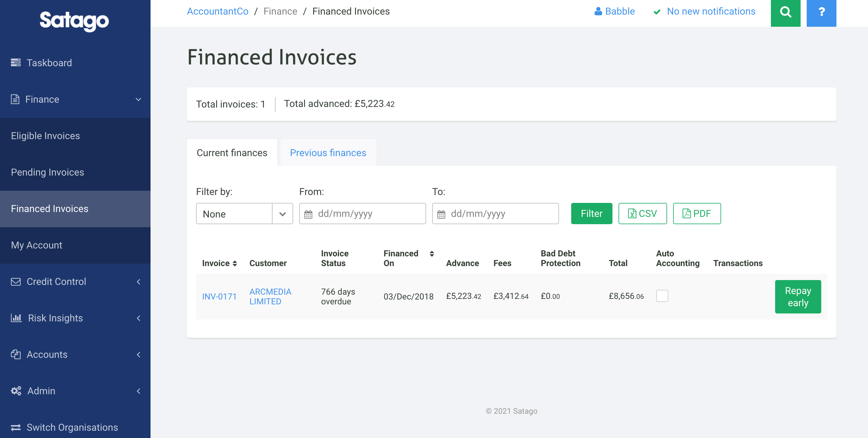Select the Current finances tab
The height and width of the screenshot is (438, 868).
click(x=232, y=152)
